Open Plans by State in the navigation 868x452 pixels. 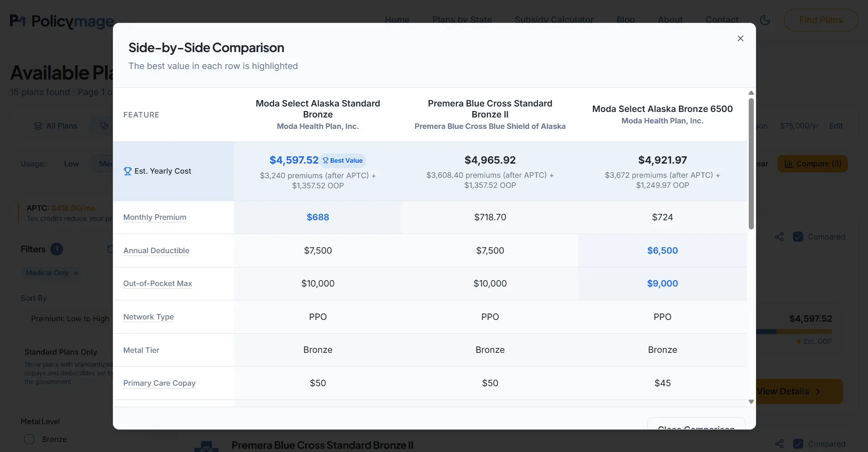pyautogui.click(x=462, y=20)
